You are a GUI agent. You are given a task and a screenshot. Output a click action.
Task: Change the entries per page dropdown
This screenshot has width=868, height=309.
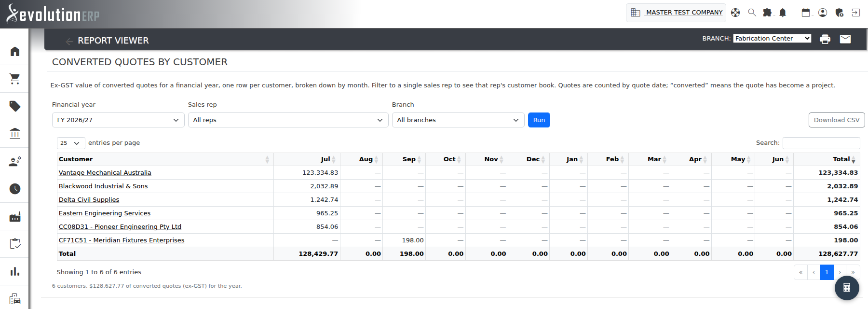tap(71, 143)
